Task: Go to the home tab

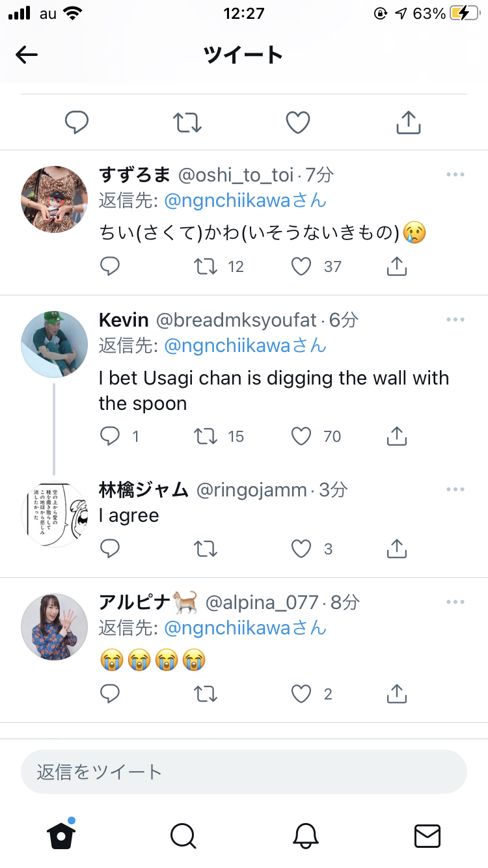Action: tap(62, 835)
